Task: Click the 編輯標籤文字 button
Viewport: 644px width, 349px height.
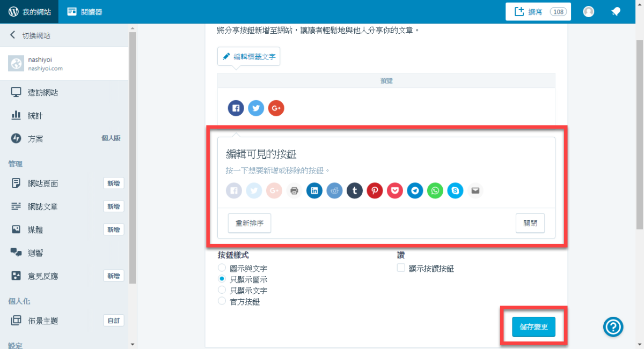Action: (x=248, y=56)
